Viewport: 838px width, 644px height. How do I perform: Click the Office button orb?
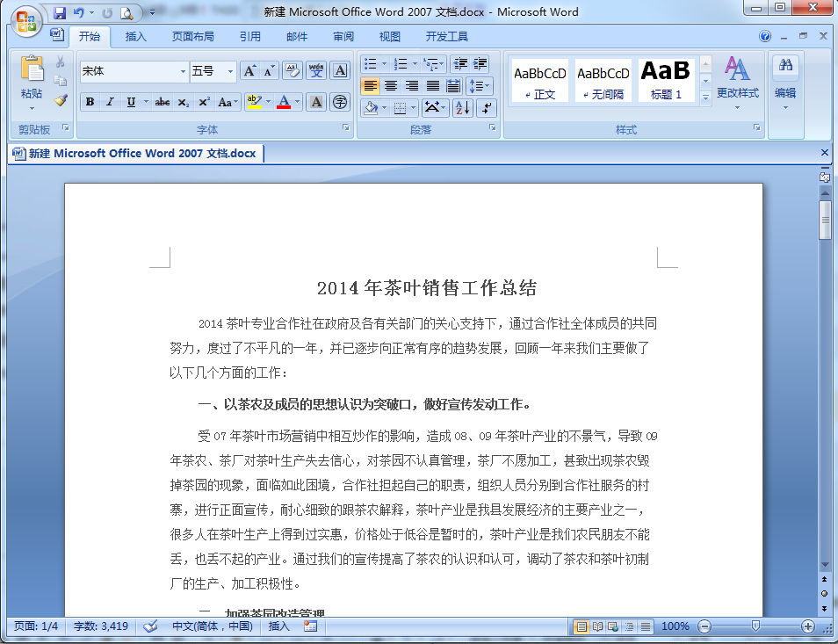[26, 21]
